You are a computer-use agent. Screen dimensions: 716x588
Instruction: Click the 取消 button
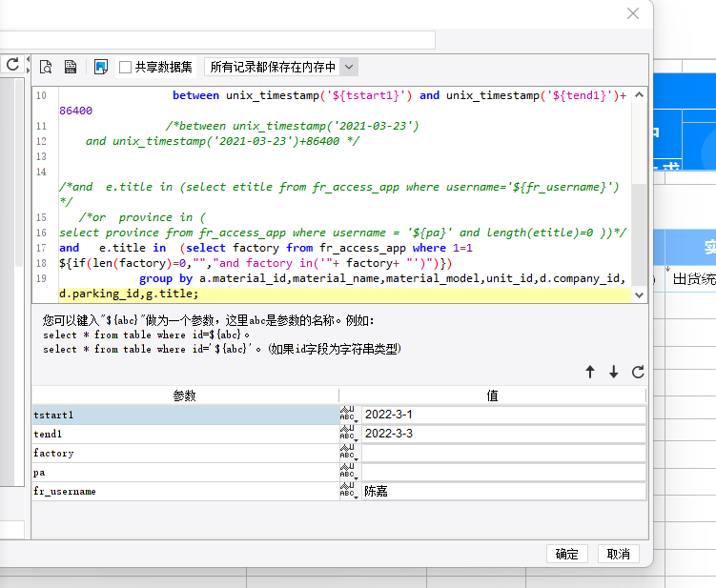(x=619, y=554)
